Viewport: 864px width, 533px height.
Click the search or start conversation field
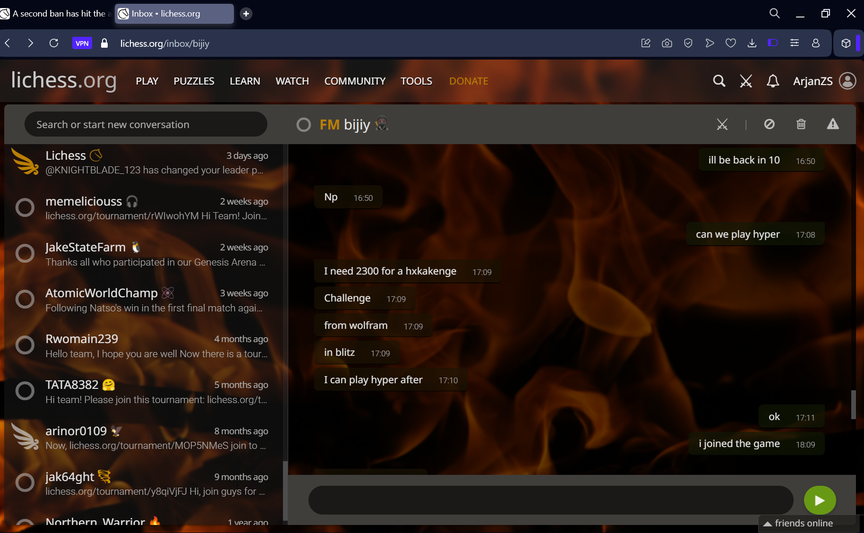coord(146,124)
